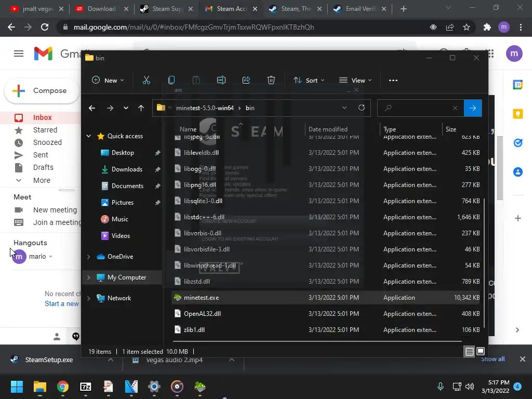Open the New dropdown in Explorer

(x=108, y=81)
